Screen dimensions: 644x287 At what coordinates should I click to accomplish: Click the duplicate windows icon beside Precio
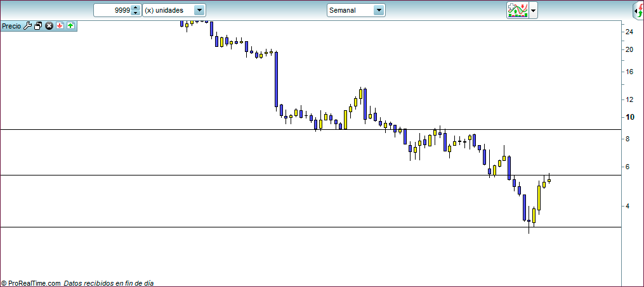point(38,26)
